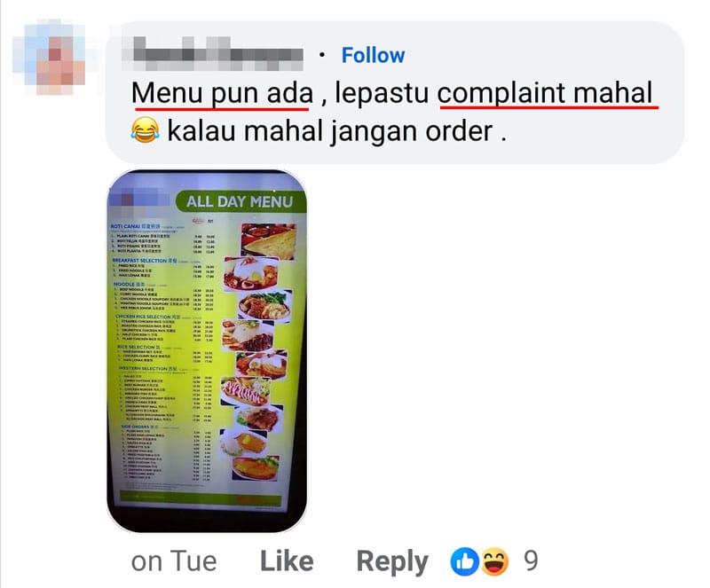Click the laughing haha reaction icon
Image resolution: width=710 pixels, height=588 pixels.
(x=494, y=561)
